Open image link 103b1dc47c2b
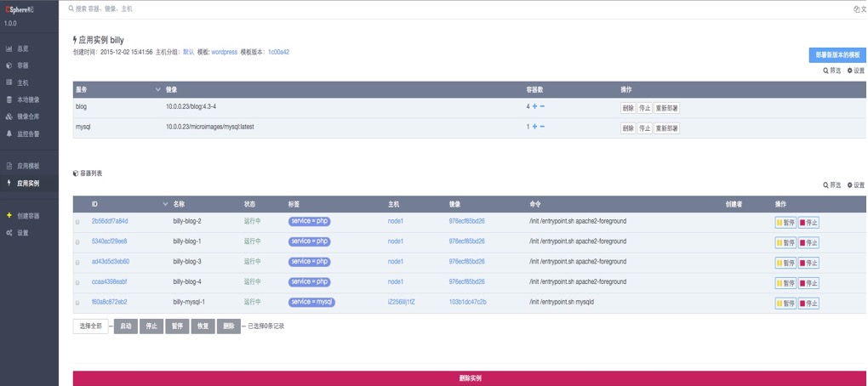 pos(468,302)
